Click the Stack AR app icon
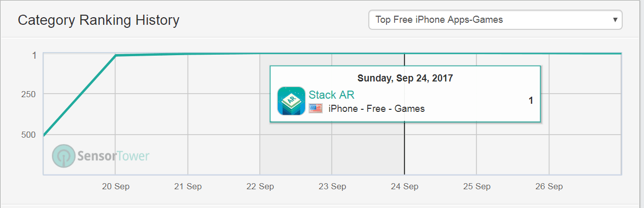644x208 pixels. pos(291,101)
